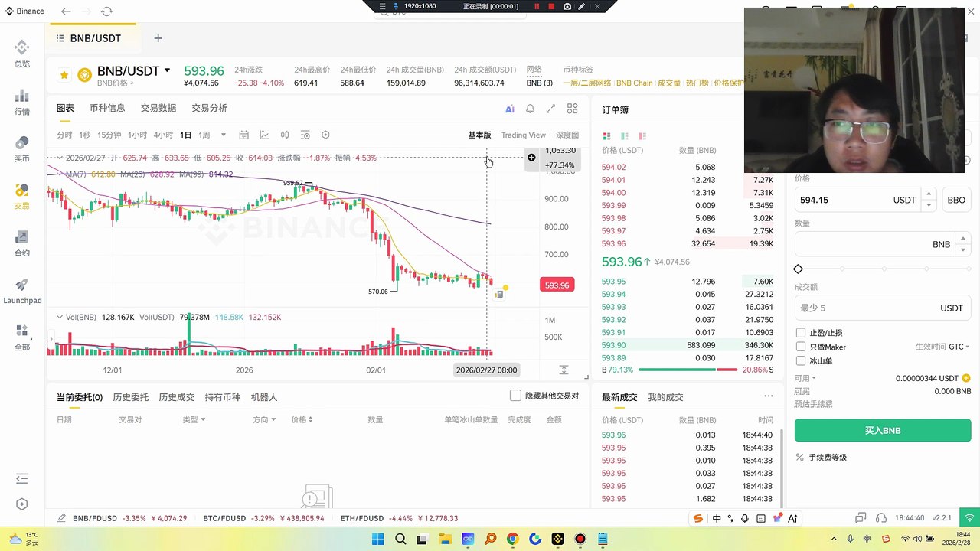This screenshot has width=980, height=551.
Task: Open the 合约 futures section
Action: click(21, 243)
